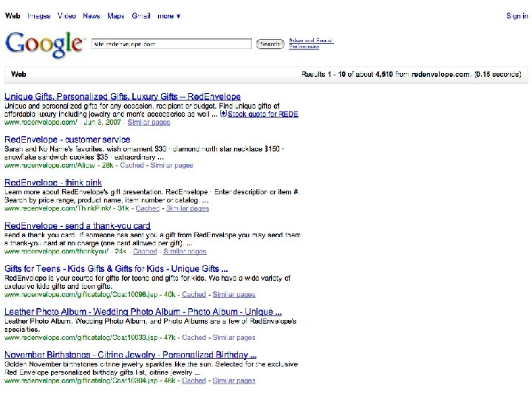This screenshot has height=399, width=532.
Task: Open Advanced Search link
Action: tap(311, 41)
